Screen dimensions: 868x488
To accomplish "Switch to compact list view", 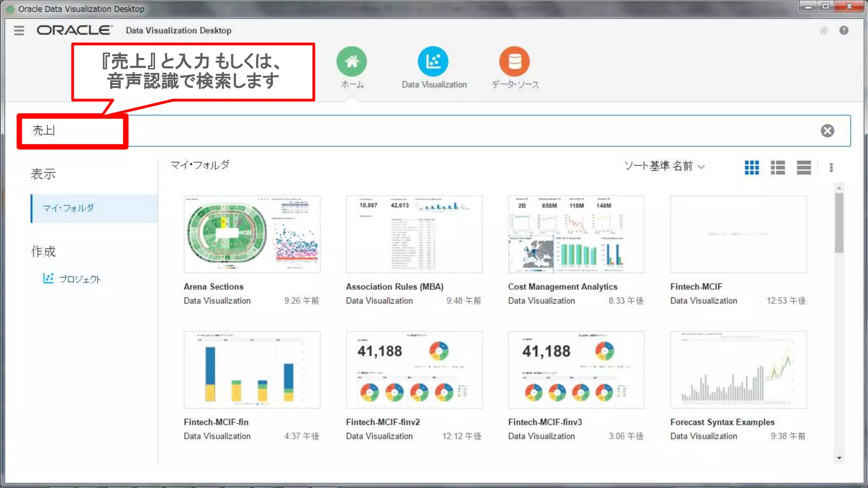I will point(804,167).
